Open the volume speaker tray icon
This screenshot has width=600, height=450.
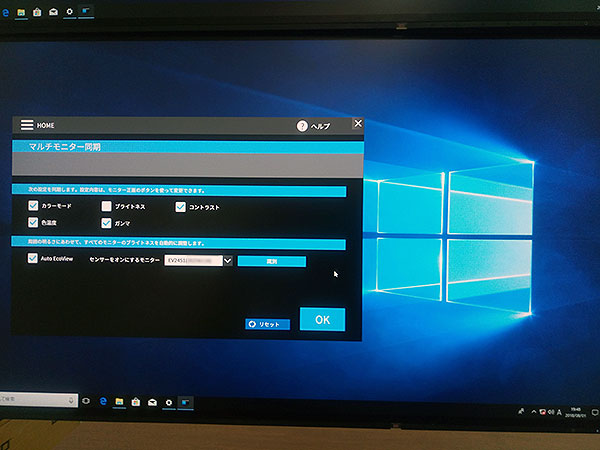(551, 412)
